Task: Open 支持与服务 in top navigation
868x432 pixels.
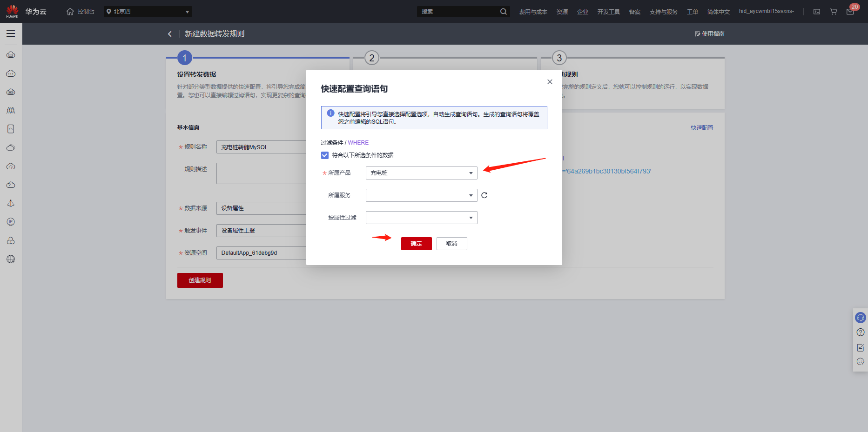Action: click(x=663, y=12)
